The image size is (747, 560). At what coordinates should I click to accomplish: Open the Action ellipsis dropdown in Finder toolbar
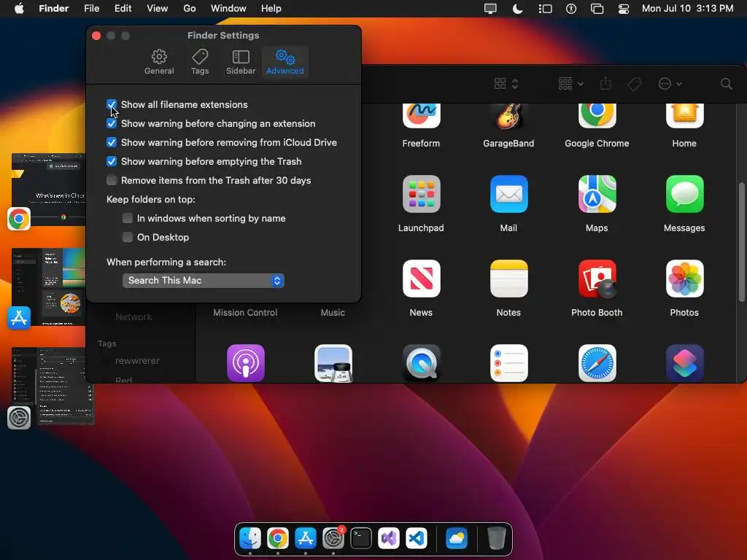click(x=670, y=84)
